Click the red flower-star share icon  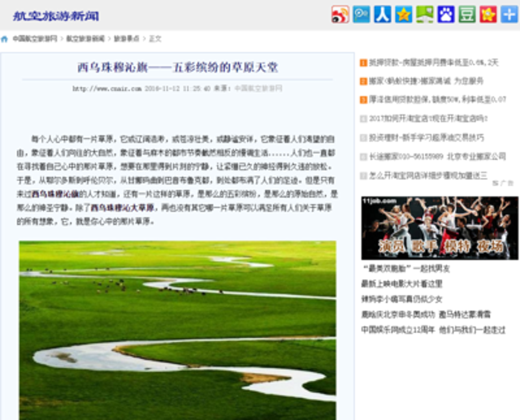pos(488,14)
